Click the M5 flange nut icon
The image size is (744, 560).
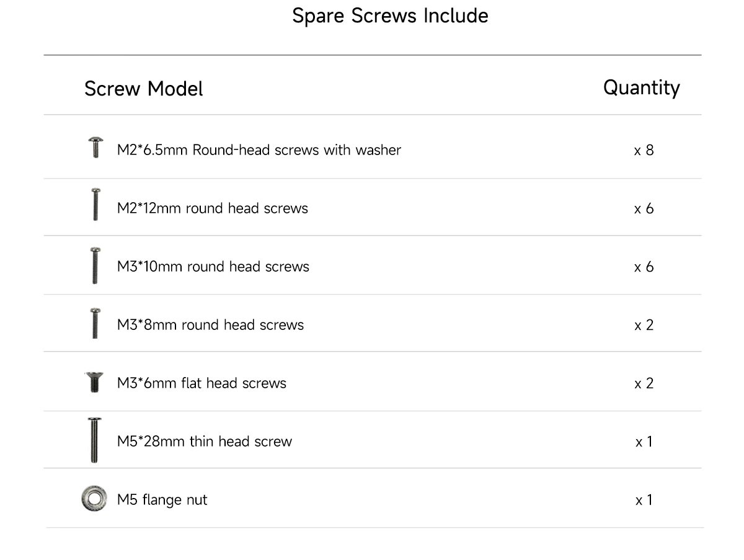[94, 499]
